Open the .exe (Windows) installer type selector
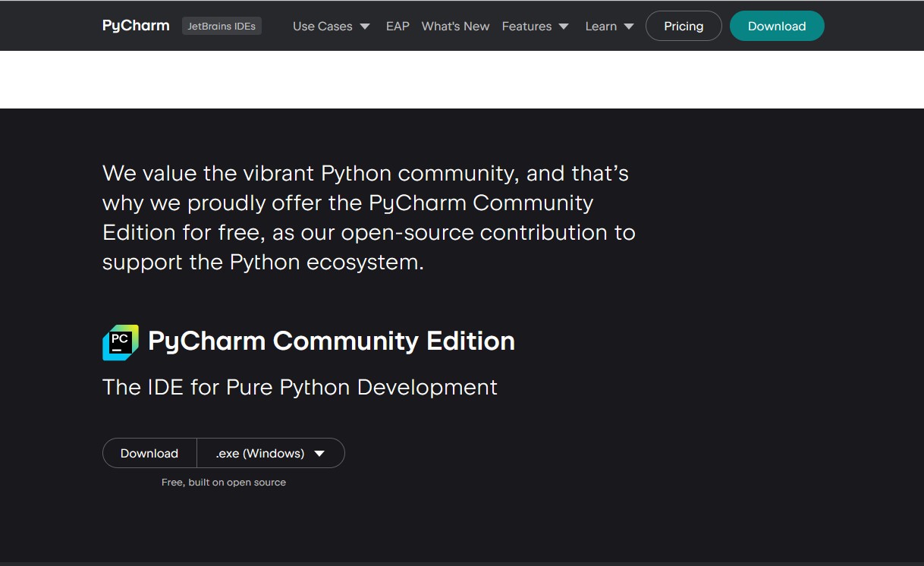Screen dimensions: 924x566 pyautogui.click(x=260, y=453)
